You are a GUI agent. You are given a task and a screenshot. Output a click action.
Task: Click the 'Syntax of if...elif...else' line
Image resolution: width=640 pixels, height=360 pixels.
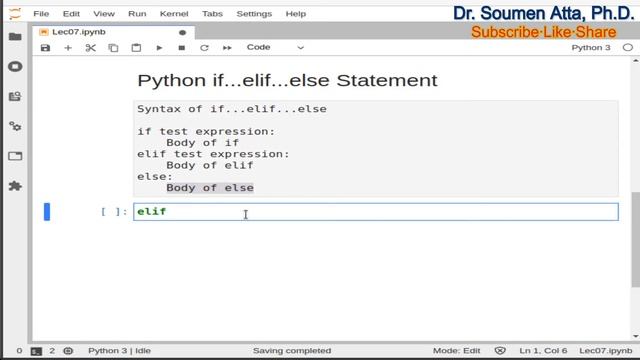point(232,109)
